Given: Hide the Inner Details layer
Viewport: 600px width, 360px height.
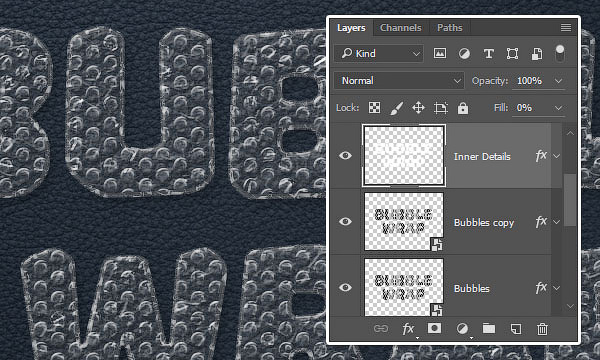Looking at the screenshot, I should click(x=345, y=155).
